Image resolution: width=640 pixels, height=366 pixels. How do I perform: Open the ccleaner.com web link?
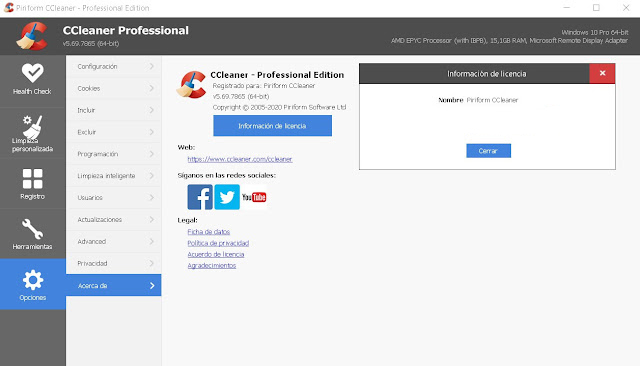click(x=240, y=159)
